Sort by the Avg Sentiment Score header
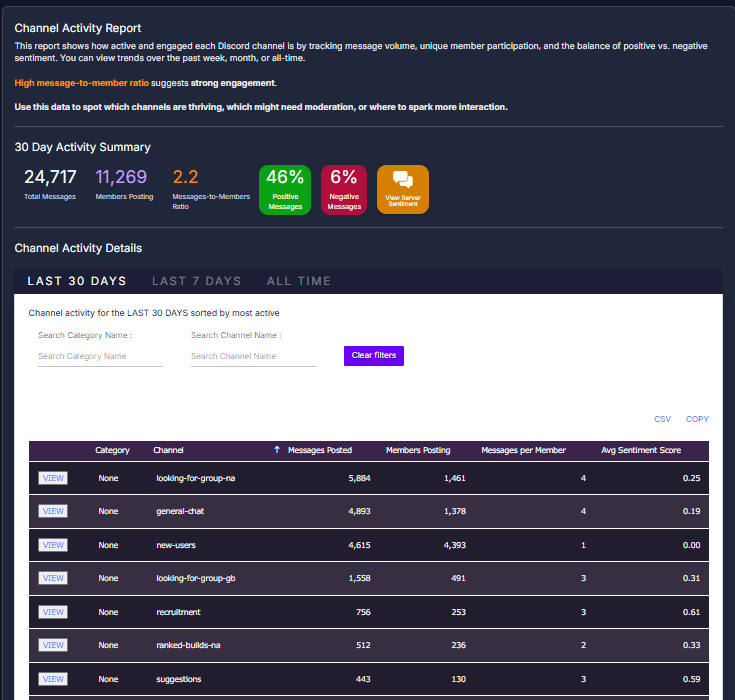Screen dimensions: 735x700 tap(640, 451)
